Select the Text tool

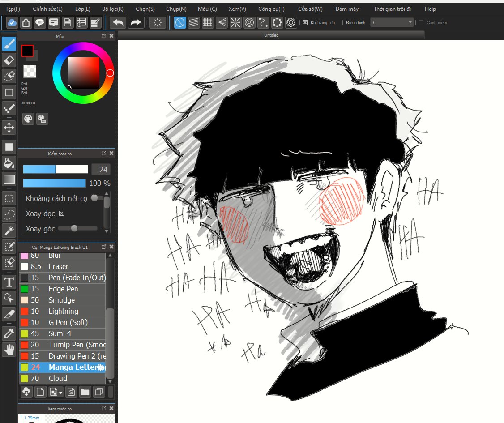(9, 282)
